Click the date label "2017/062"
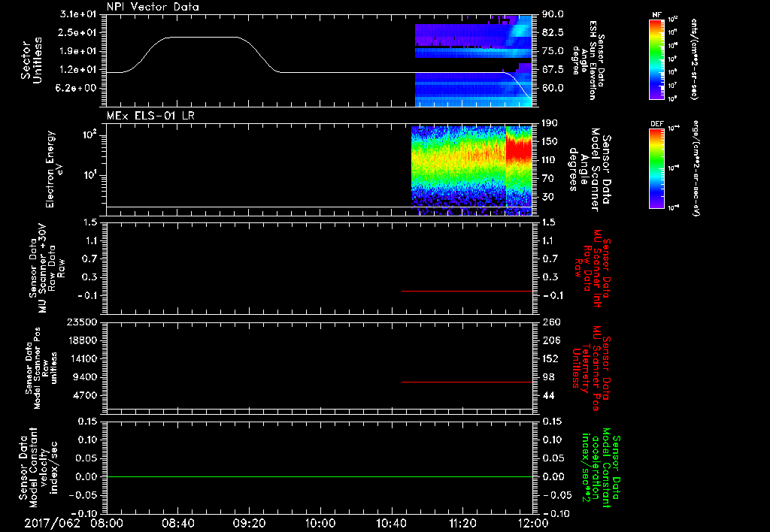Image resolution: width=770 pixels, height=532 pixels. tap(52, 523)
